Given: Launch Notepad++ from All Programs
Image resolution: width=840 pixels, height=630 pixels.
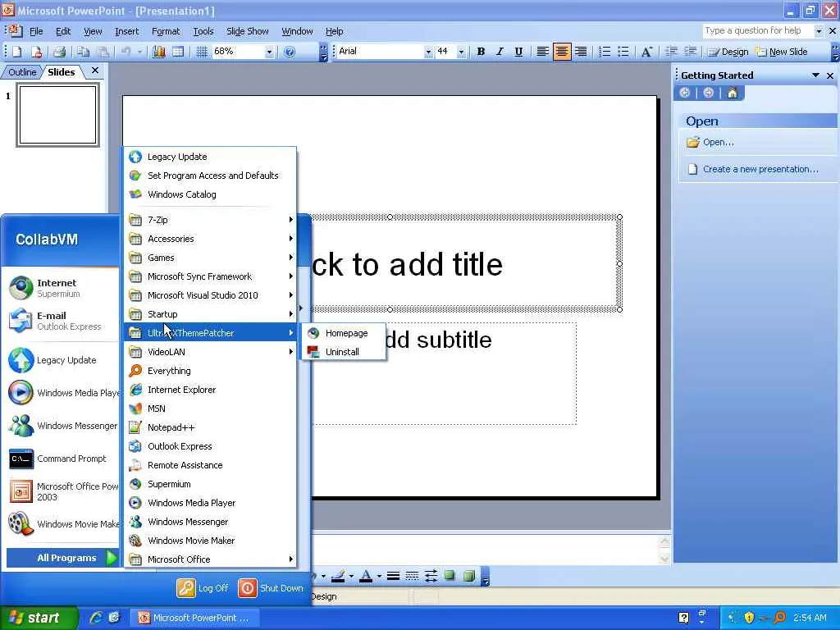Looking at the screenshot, I should 211,427.
